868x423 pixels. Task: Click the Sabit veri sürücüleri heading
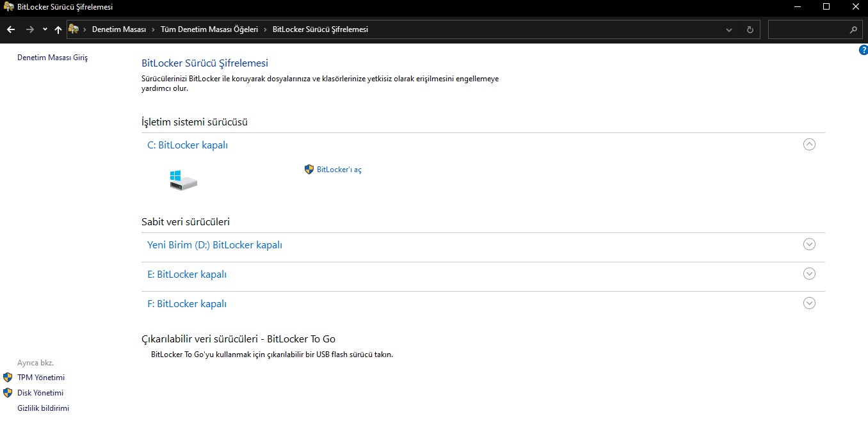[186, 222]
